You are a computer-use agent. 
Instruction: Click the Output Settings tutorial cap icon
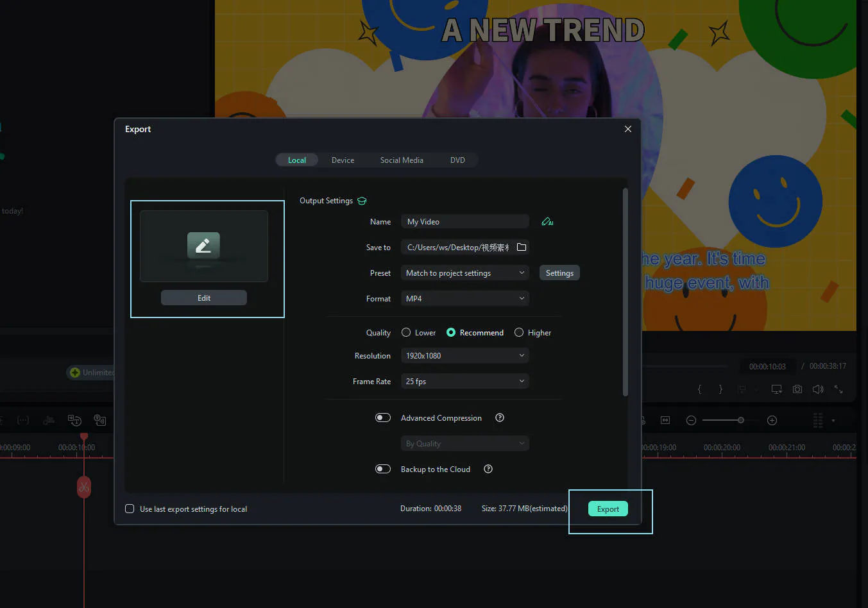[362, 201]
